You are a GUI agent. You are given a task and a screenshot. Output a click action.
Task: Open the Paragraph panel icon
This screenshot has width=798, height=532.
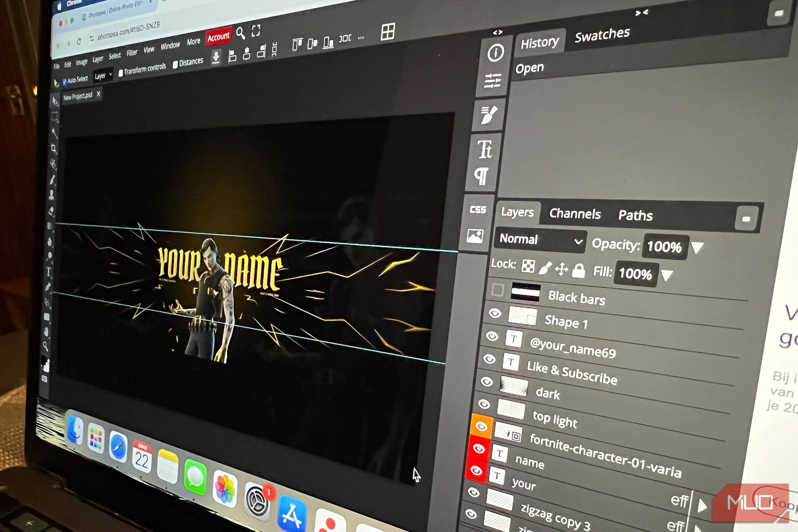pos(481,176)
